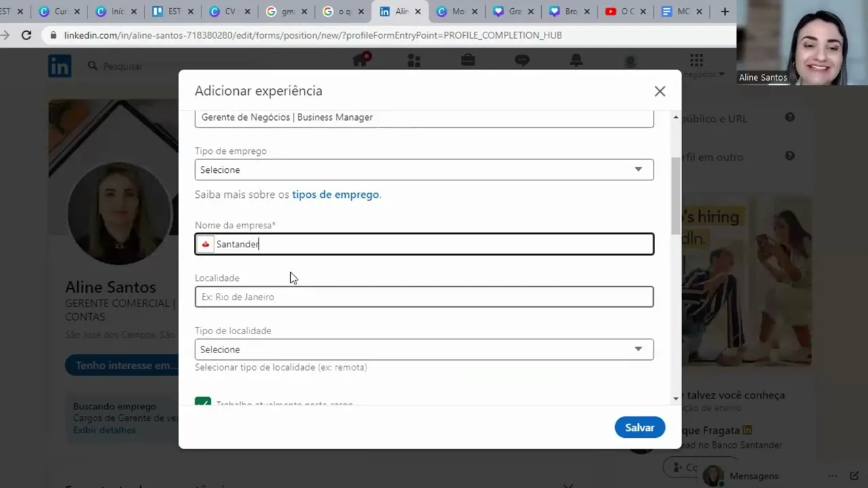Click the Santander company logo in field
Image resolution: width=868 pixels, height=488 pixels.
[205, 244]
